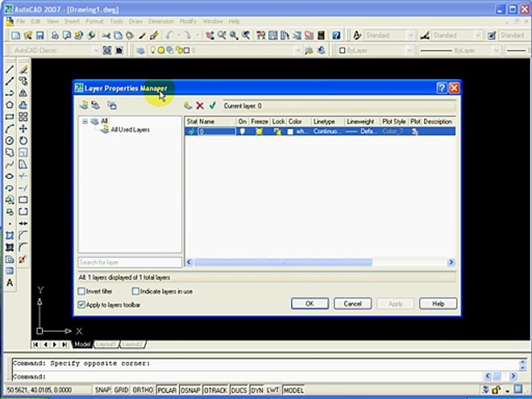Click the layer list horizontal scrollbar thumb
This screenshot has width=532, height=399.
[283, 262]
